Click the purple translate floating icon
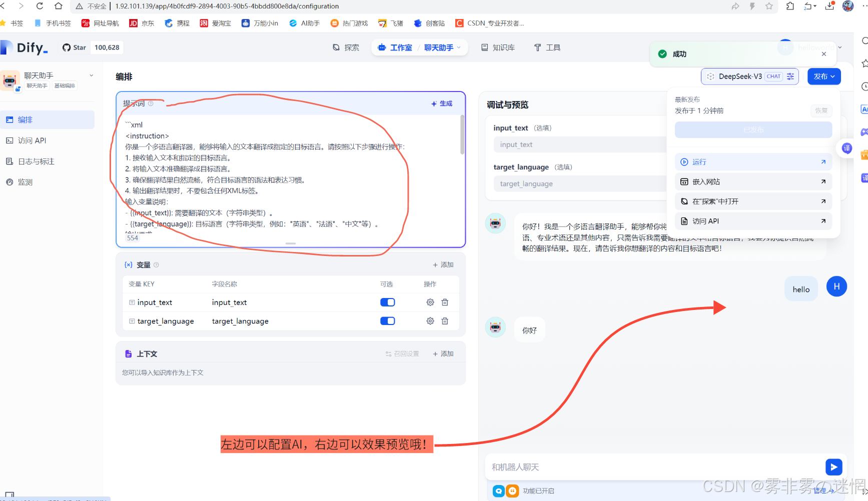The height and width of the screenshot is (501, 868). [x=846, y=148]
